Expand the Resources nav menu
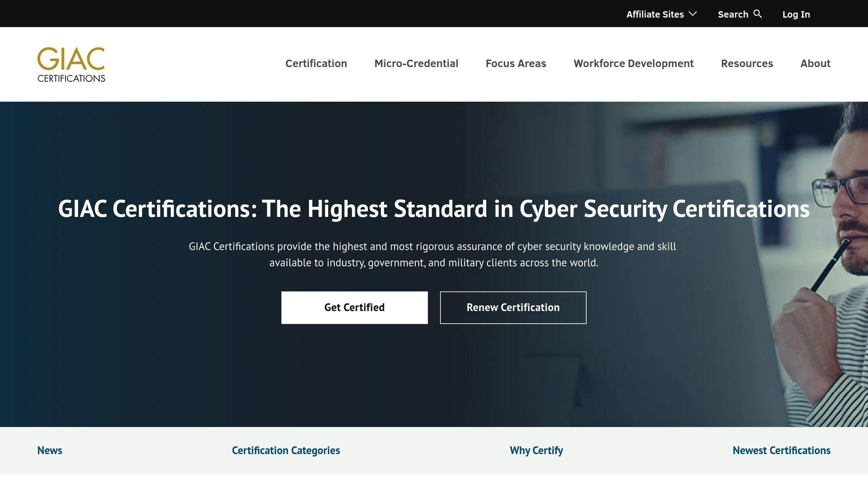The width and height of the screenshot is (868, 488). [747, 64]
